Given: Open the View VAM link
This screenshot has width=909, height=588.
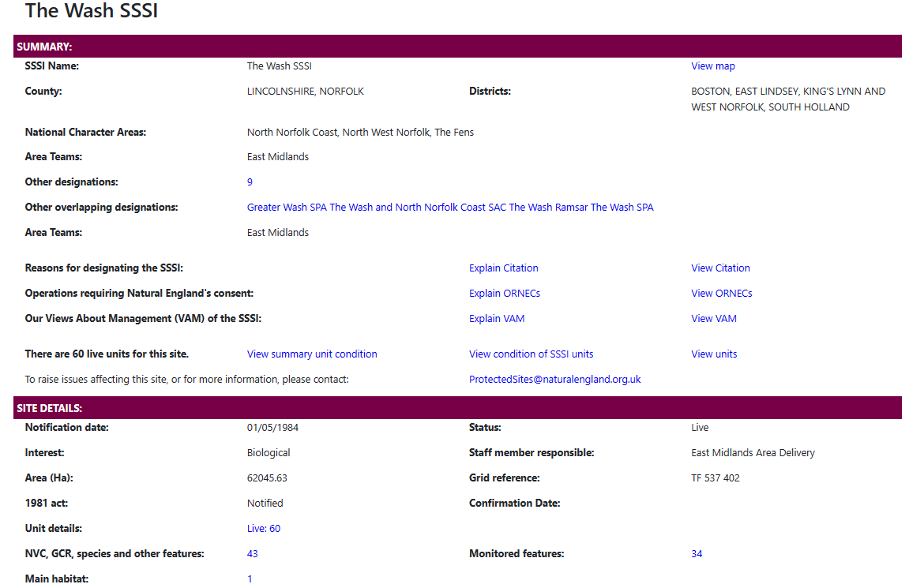Looking at the screenshot, I should [713, 319].
